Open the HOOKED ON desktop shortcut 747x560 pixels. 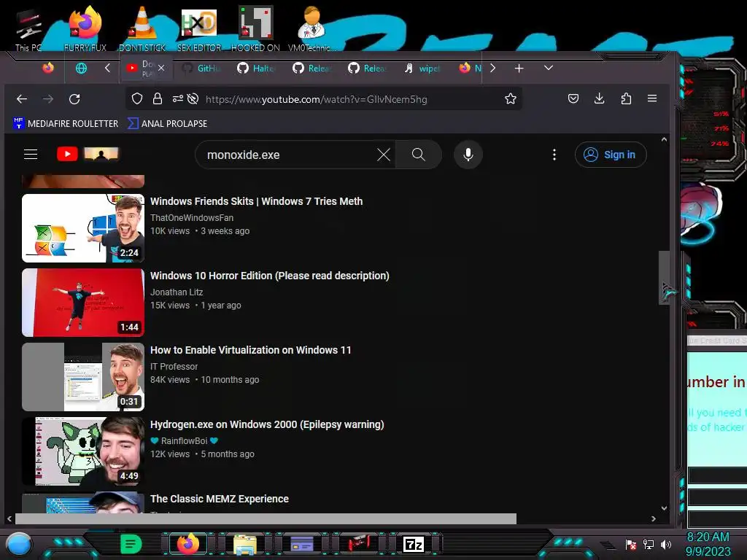point(255,29)
